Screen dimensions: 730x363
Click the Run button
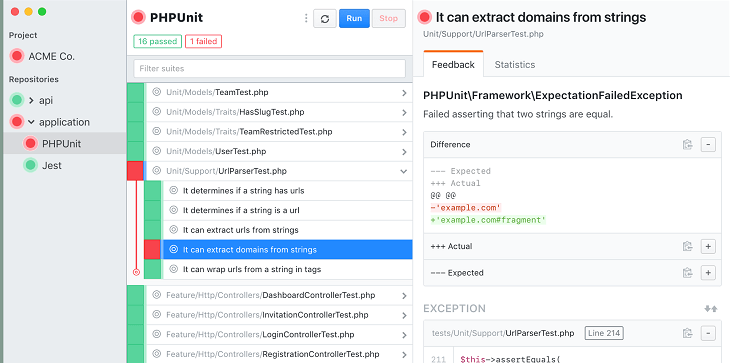354,19
